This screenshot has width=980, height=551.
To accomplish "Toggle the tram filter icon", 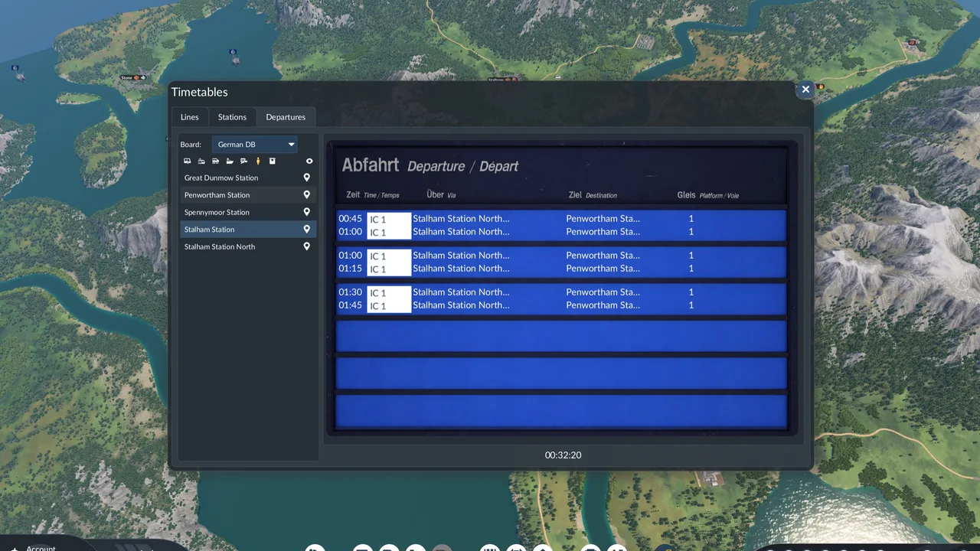I will tap(201, 161).
